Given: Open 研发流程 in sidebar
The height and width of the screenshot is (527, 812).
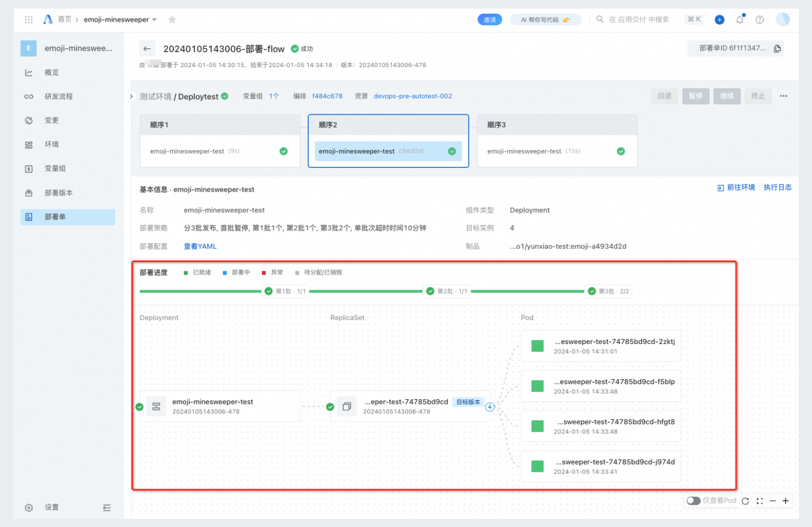Looking at the screenshot, I should pos(68,96).
